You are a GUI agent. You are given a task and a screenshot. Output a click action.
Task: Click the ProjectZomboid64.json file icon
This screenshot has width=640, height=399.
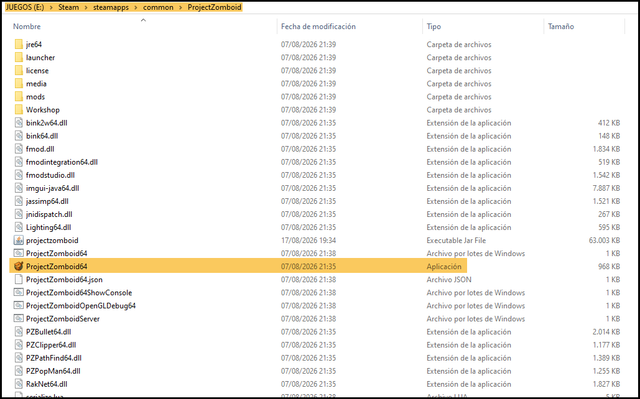[x=19, y=279]
